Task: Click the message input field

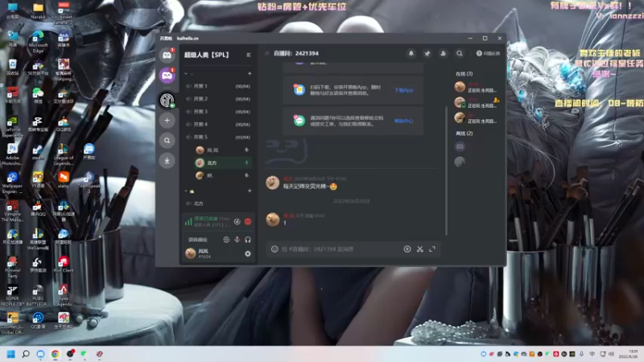Action: point(341,249)
